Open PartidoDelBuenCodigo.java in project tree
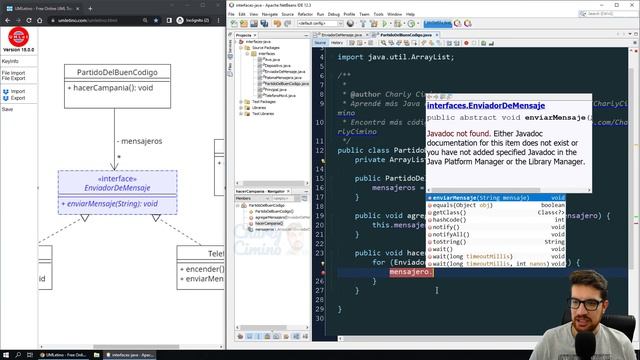Viewport: 640px width, 360px height. click(287, 84)
